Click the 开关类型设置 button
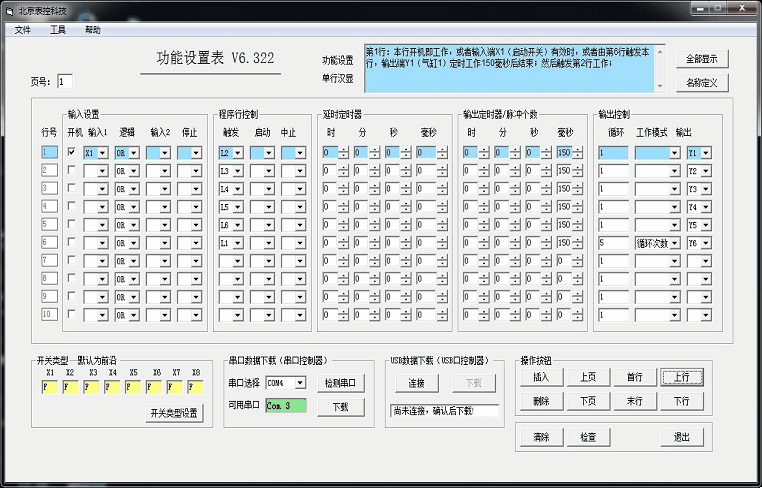The height and width of the screenshot is (488, 762). (x=174, y=413)
